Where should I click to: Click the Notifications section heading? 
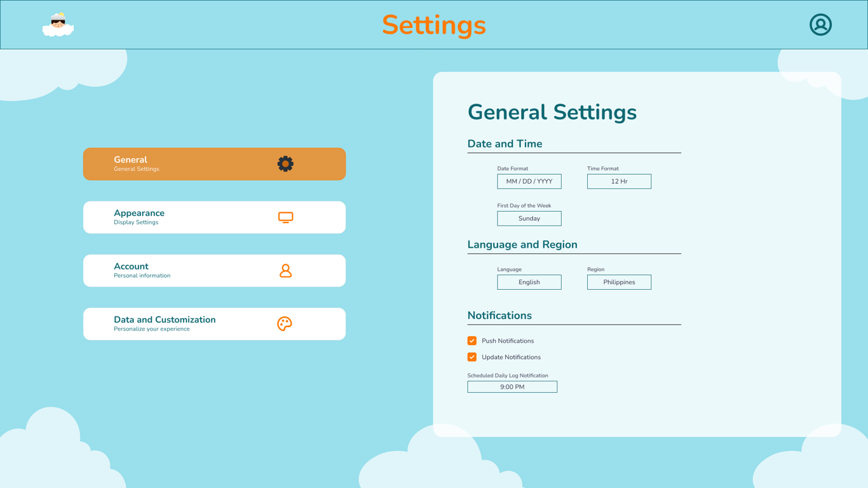click(499, 316)
